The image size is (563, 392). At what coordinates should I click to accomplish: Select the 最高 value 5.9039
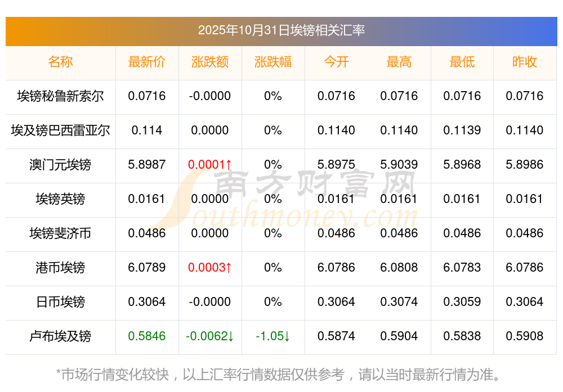tap(399, 165)
